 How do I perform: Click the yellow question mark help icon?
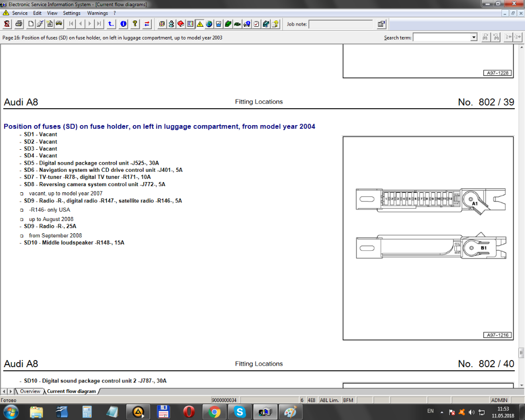[135, 24]
